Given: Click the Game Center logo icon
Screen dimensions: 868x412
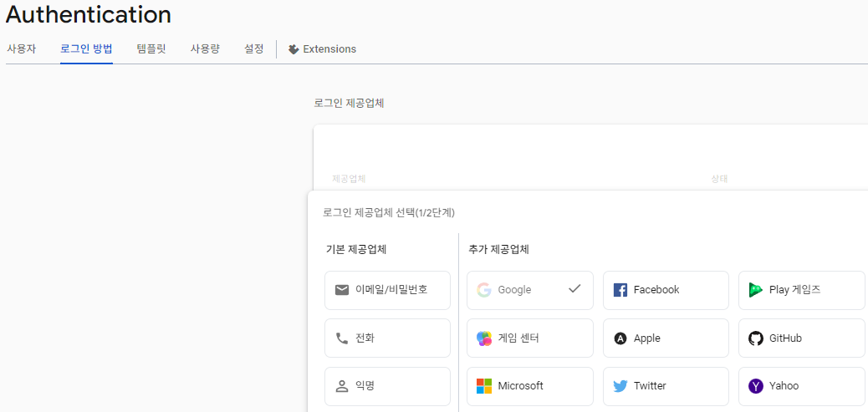Looking at the screenshot, I should (484, 338).
